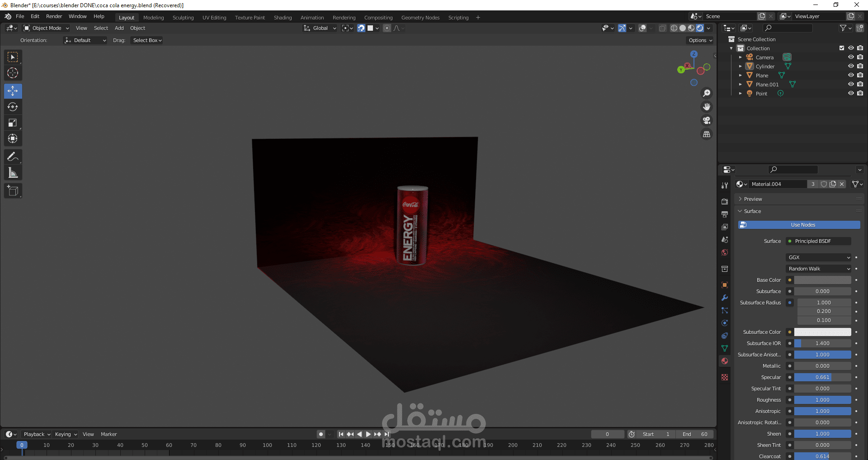Select the Measure tool
Viewport: 868px width, 460px height.
tap(13, 172)
